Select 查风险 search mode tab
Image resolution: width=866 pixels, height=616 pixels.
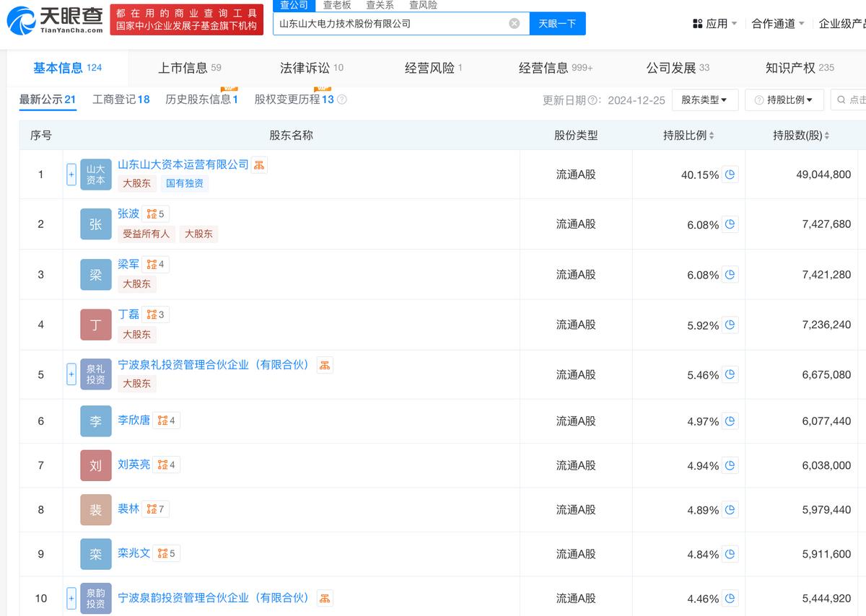[x=423, y=5]
